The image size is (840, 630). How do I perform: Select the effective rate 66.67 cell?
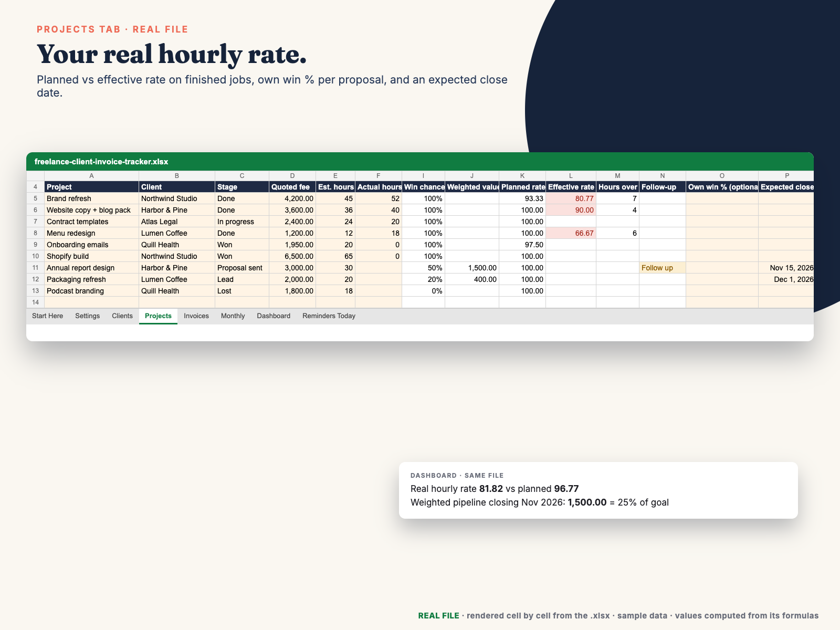tap(571, 233)
